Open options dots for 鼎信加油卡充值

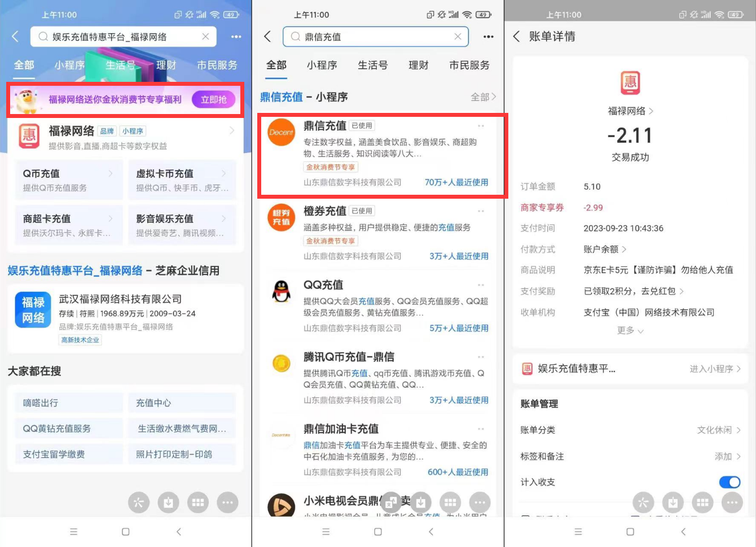481,429
